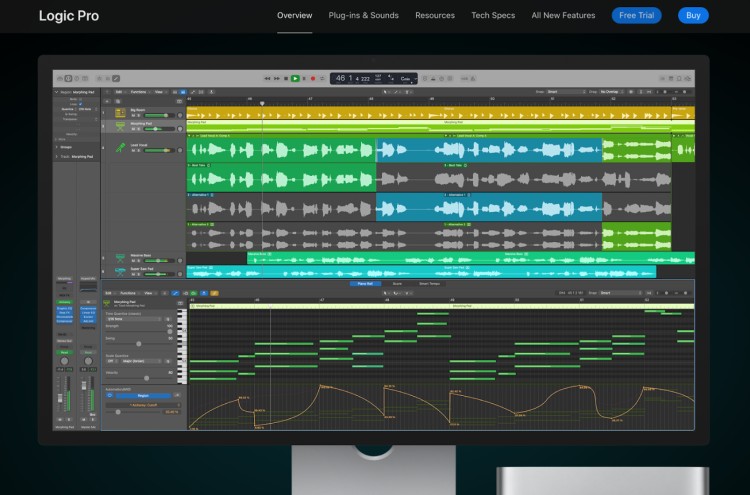The width and height of the screenshot is (750, 495).
Task: Adjust the Swing slider in Piano Roll
Action: (139, 344)
